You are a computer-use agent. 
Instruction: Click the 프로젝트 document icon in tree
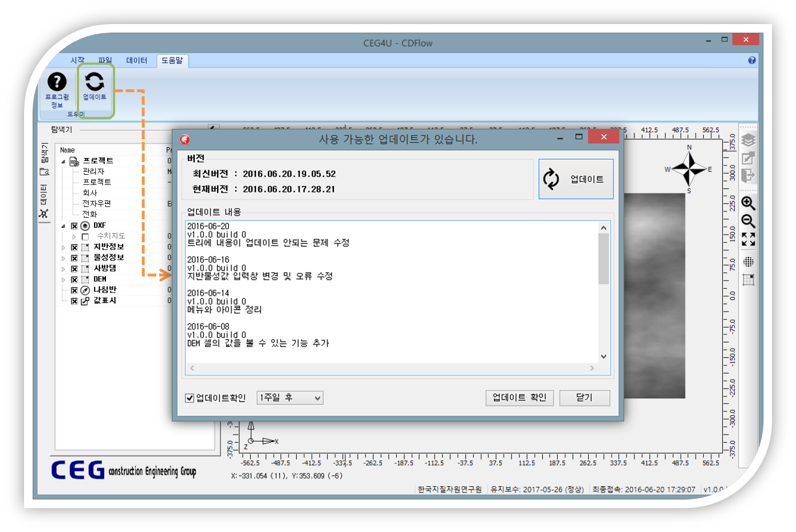(x=74, y=161)
